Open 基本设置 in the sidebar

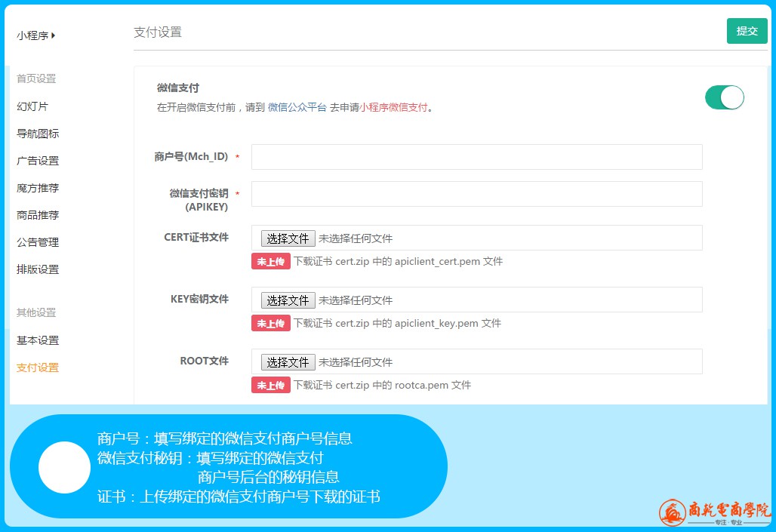(38, 340)
